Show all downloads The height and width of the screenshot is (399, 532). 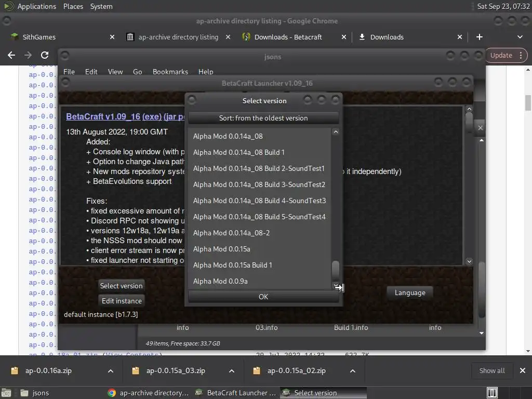(x=492, y=371)
